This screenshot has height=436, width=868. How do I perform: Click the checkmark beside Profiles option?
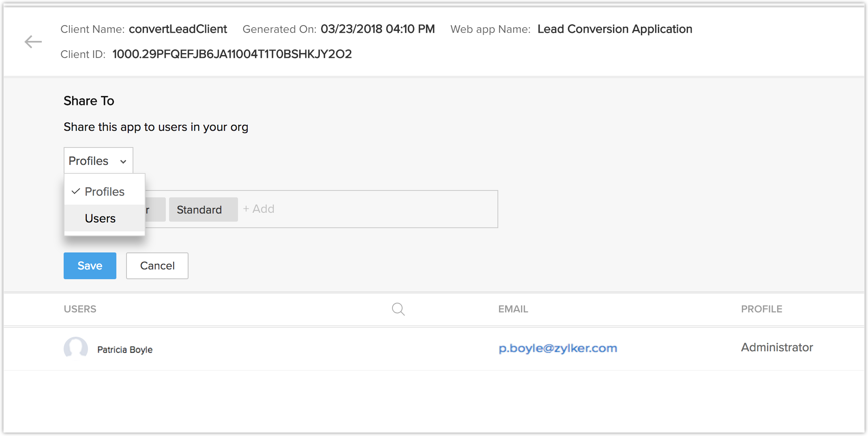[76, 191]
